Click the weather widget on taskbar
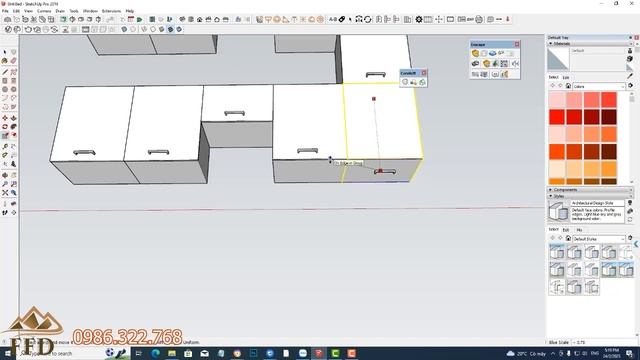 [x=527, y=353]
